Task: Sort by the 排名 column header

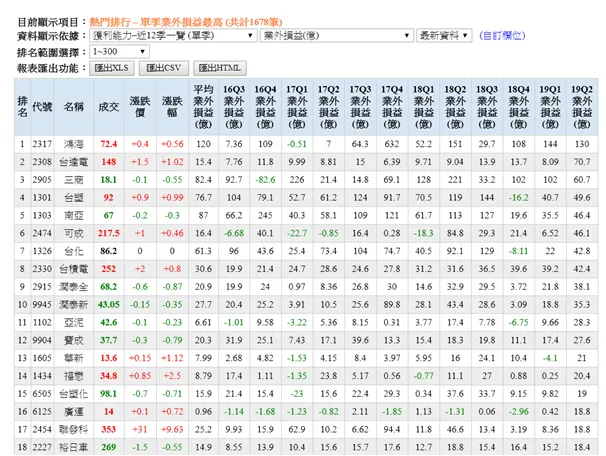Action: (22, 107)
